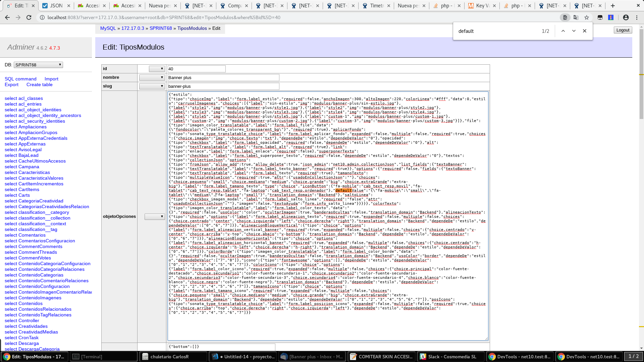Image resolution: width=644 pixels, height=362 pixels.
Task: Go back using browser back arrow
Action: [x=7, y=17]
